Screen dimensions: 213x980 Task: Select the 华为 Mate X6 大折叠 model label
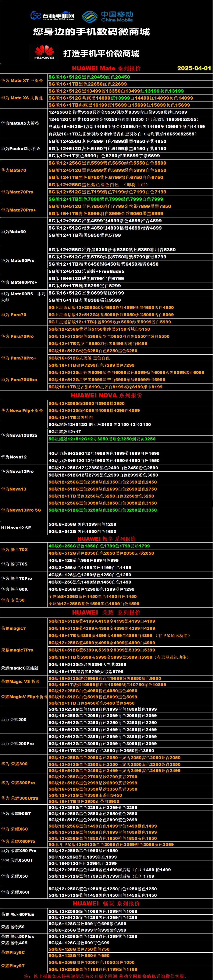pyautogui.click(x=22, y=98)
